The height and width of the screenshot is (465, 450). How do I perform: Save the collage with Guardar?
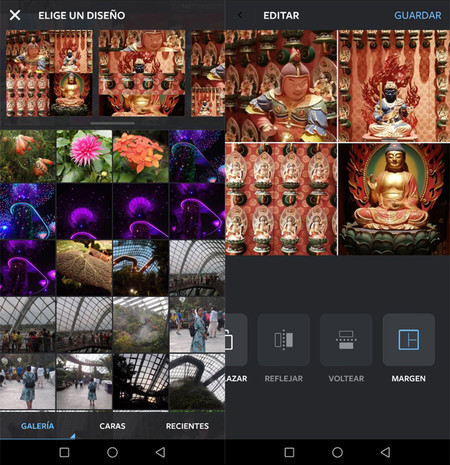point(418,15)
